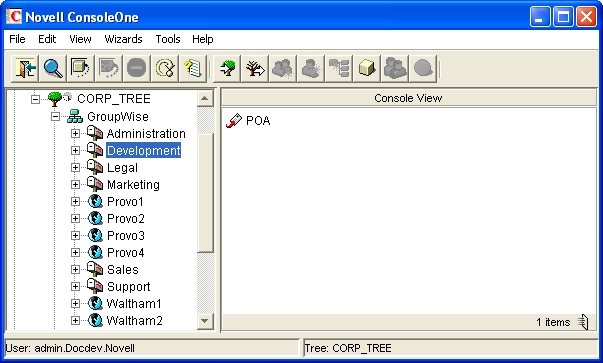Select the Waltham2 tree item
Viewport: 603px width, 363px height.
[x=134, y=320]
